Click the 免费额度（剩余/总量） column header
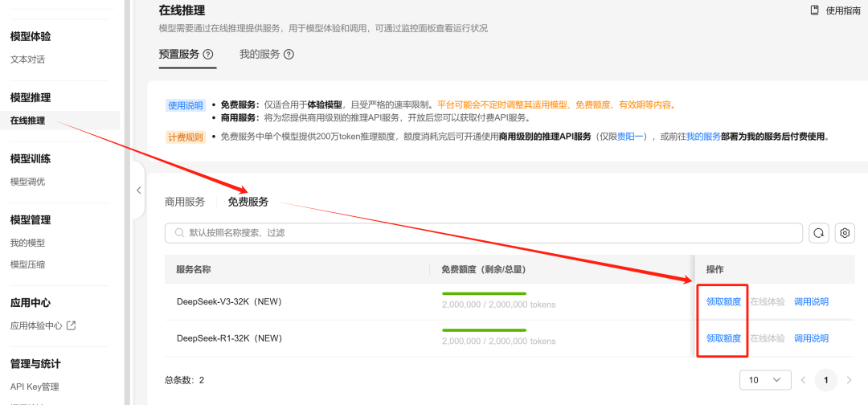Screen dimensions: 868x405 pyautogui.click(x=483, y=269)
